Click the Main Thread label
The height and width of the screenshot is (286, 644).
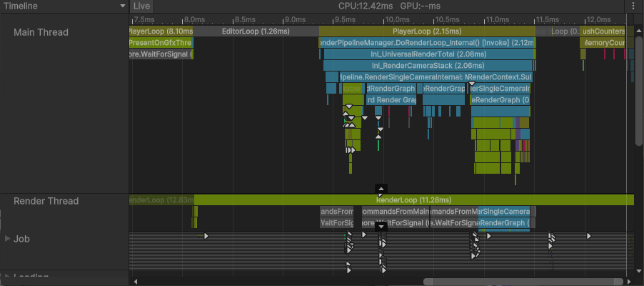point(41,32)
